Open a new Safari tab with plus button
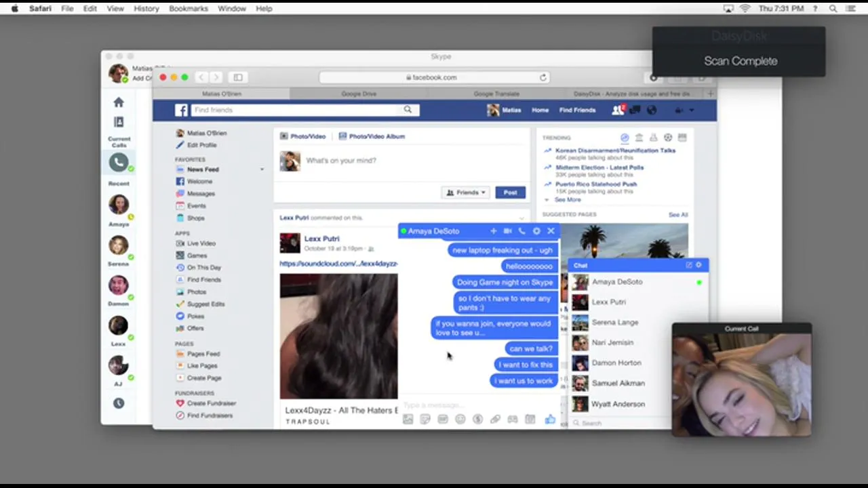The width and height of the screenshot is (868, 488). coord(710,94)
